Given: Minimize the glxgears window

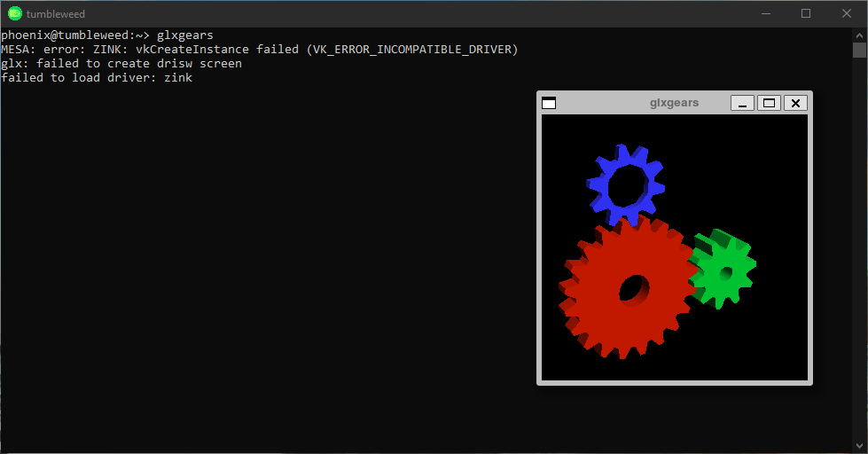Looking at the screenshot, I should (742, 103).
